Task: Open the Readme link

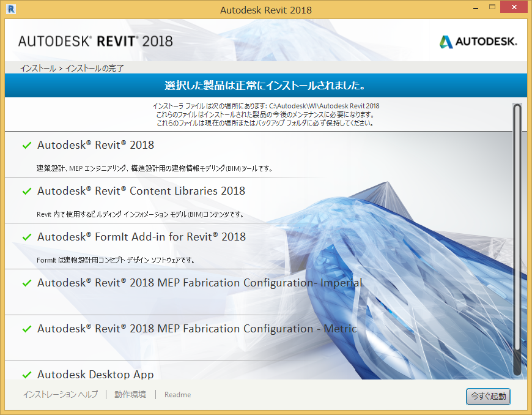Action: (178, 395)
